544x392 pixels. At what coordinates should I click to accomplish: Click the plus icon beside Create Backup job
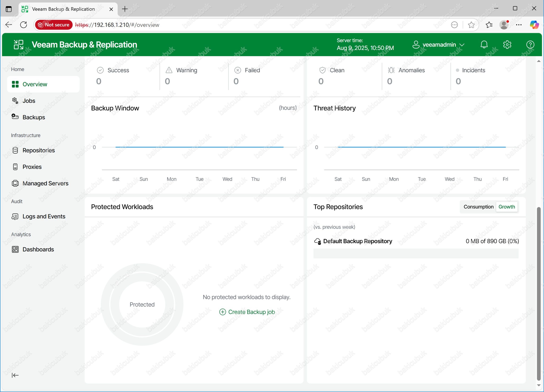point(222,312)
